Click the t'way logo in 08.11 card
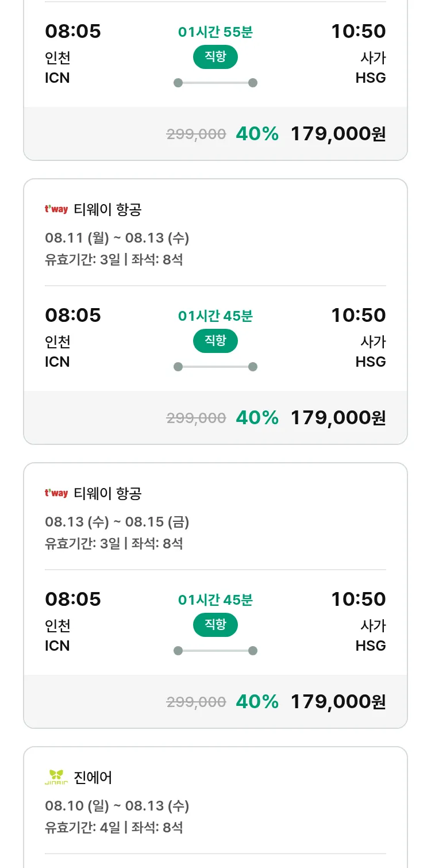The height and width of the screenshot is (868, 431). (x=56, y=209)
